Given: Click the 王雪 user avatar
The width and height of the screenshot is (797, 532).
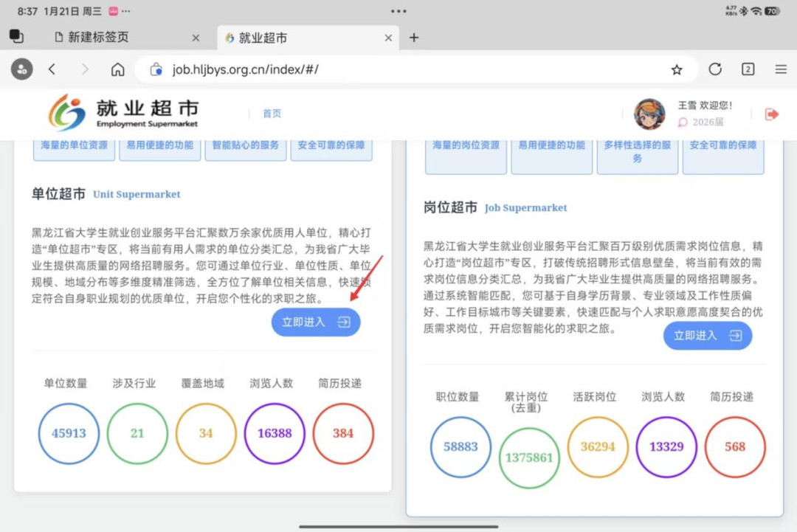Looking at the screenshot, I should click(649, 114).
